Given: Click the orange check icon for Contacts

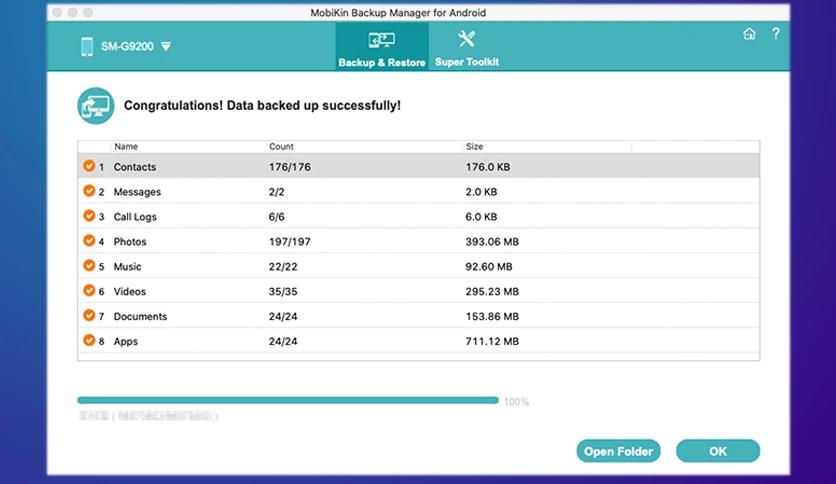Looking at the screenshot, I should (x=89, y=166).
